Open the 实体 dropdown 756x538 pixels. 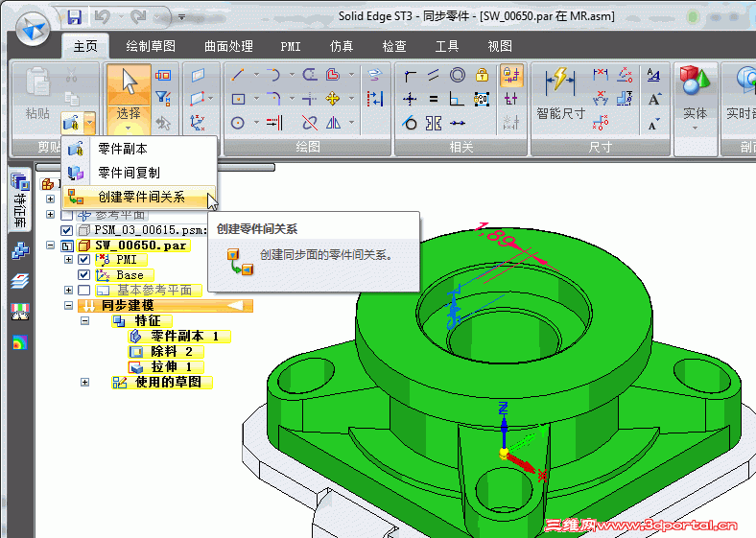(x=695, y=129)
